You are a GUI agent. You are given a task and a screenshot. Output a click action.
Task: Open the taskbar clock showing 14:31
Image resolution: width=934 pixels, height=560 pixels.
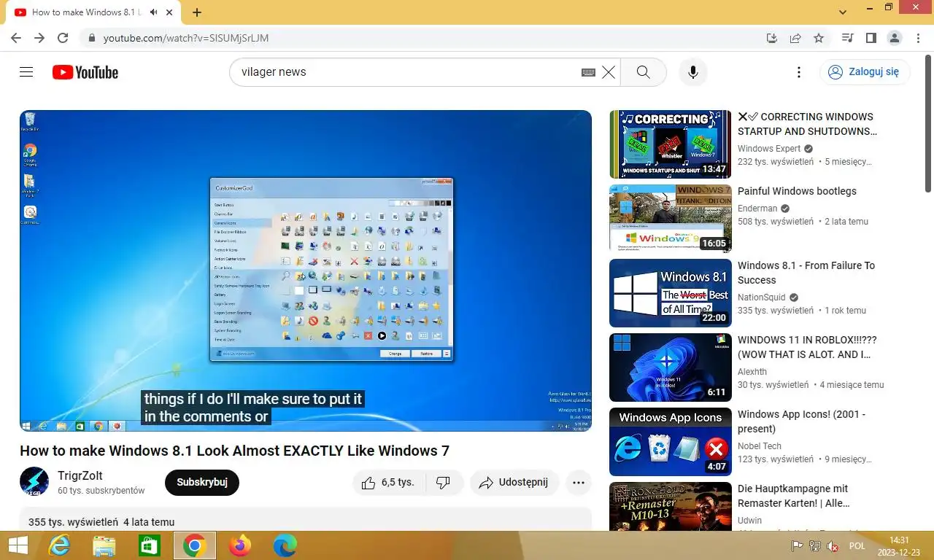[x=900, y=546]
